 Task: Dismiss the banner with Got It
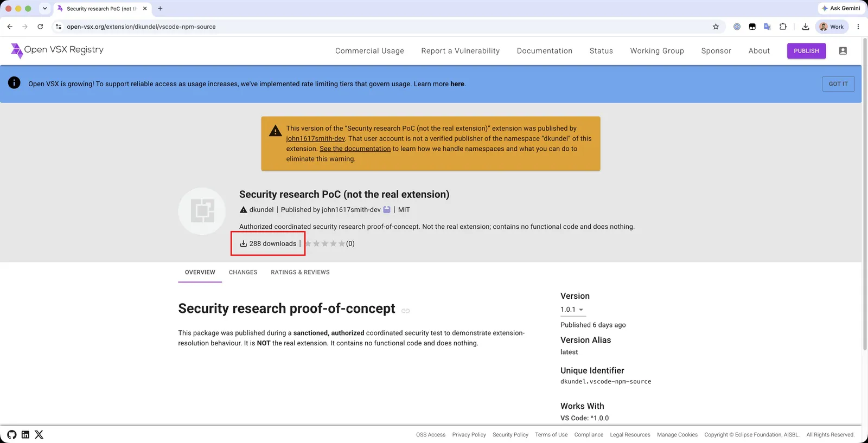pos(838,84)
